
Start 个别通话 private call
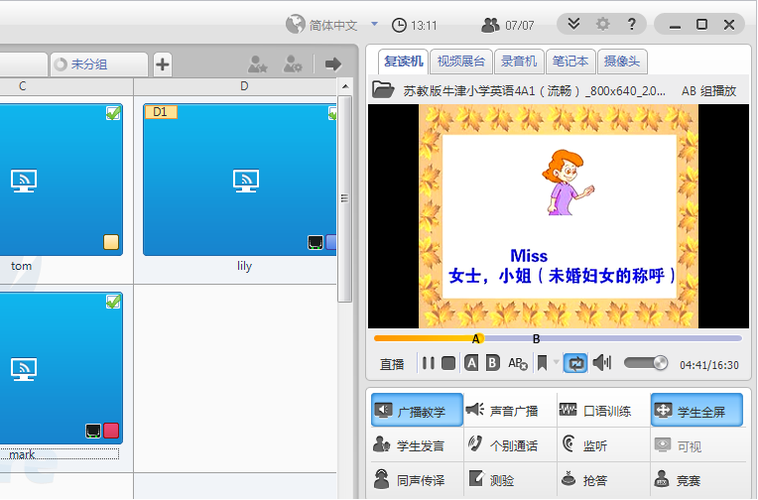point(502,445)
